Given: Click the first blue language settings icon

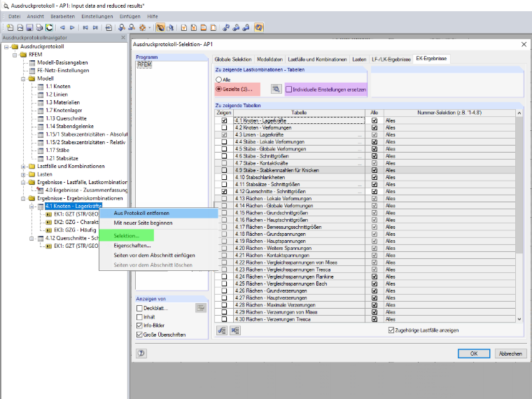Looking at the screenshot, I should [x=226, y=27].
